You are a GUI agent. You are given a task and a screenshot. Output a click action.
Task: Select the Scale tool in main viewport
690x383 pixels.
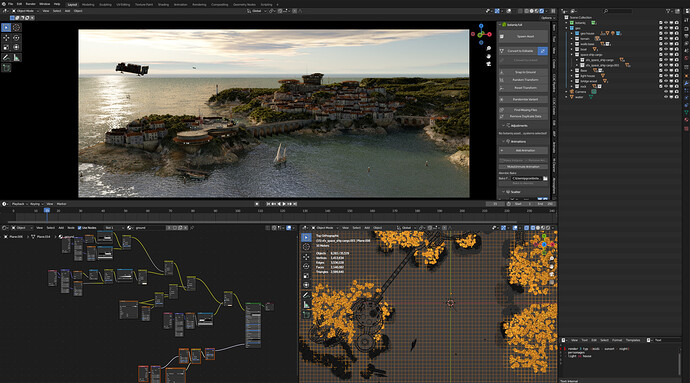click(x=6, y=47)
